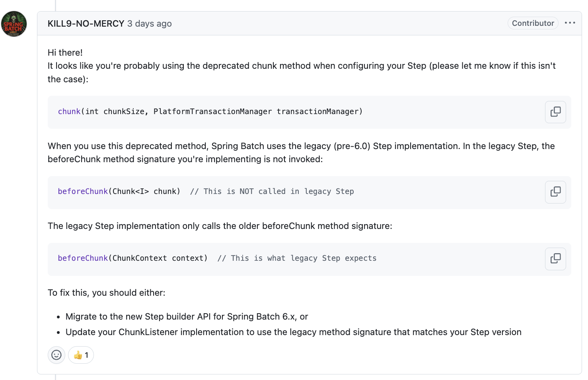Click the 'The legacy Step implementation only calls' paragraph
The width and height of the screenshot is (588, 380).
tap(220, 226)
